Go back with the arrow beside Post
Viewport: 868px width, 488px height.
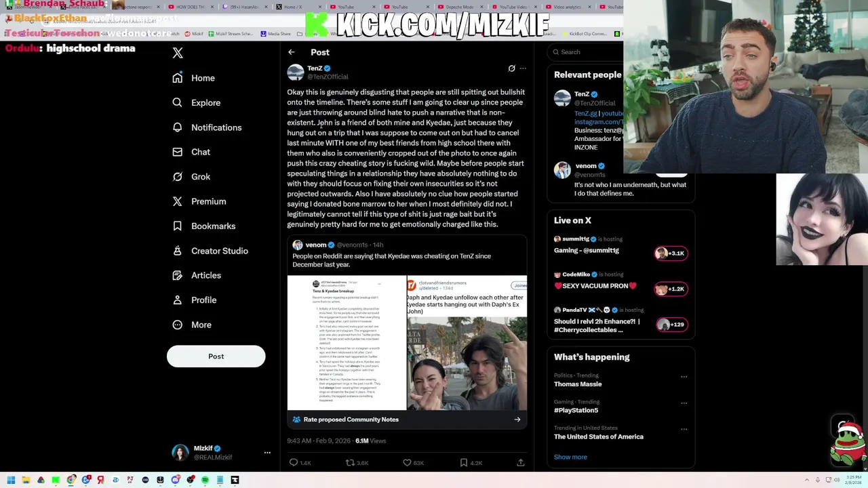[291, 52]
